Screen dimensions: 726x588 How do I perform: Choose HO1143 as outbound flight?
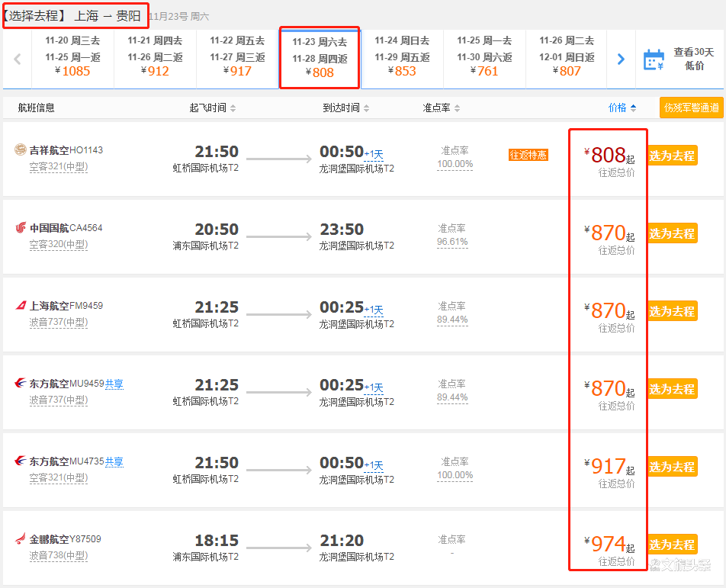click(x=672, y=156)
